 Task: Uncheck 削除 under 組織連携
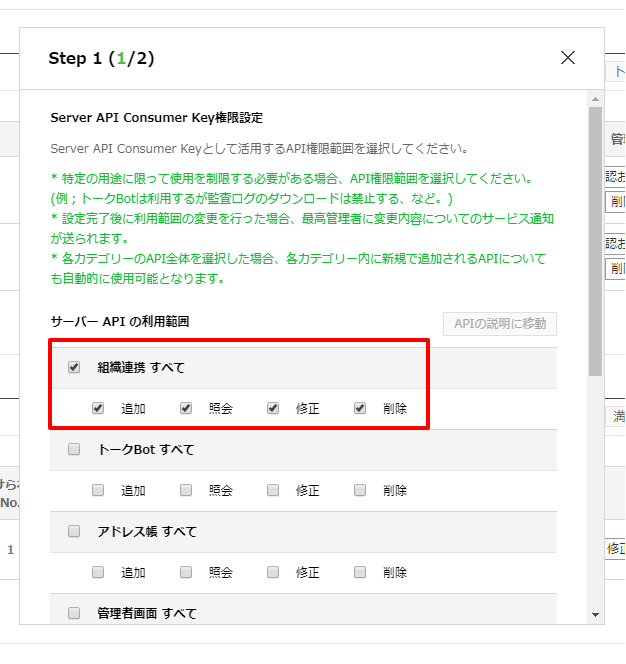click(360, 408)
